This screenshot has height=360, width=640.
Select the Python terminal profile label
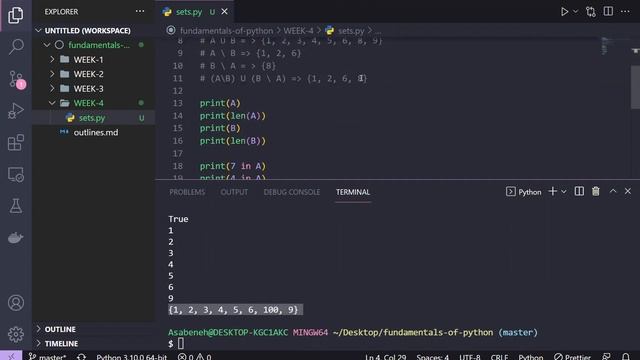tap(524, 192)
